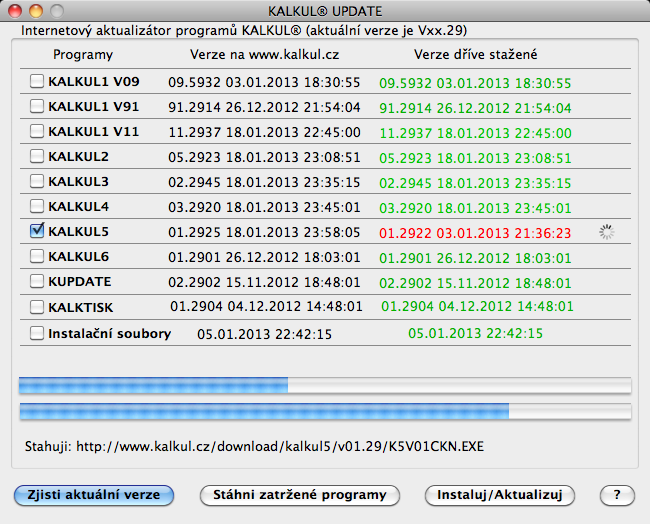Image resolution: width=650 pixels, height=524 pixels.
Task: Click the red outdated version 01.2922 text
Action: click(x=475, y=233)
